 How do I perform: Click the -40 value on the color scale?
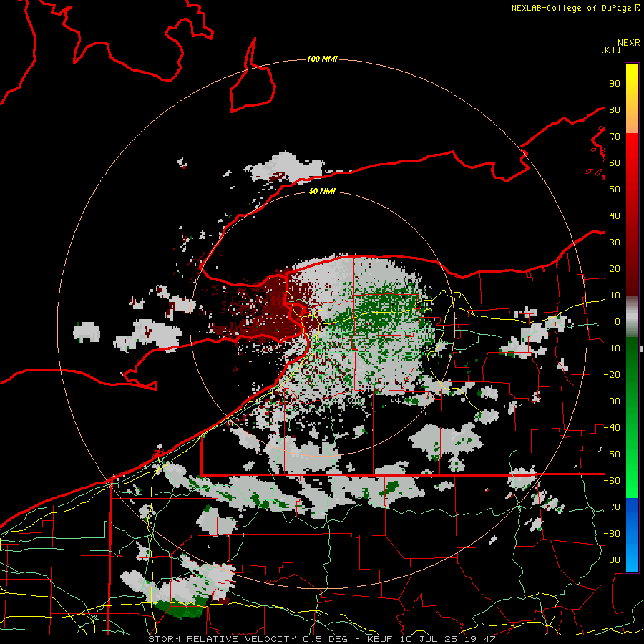pyautogui.click(x=612, y=428)
